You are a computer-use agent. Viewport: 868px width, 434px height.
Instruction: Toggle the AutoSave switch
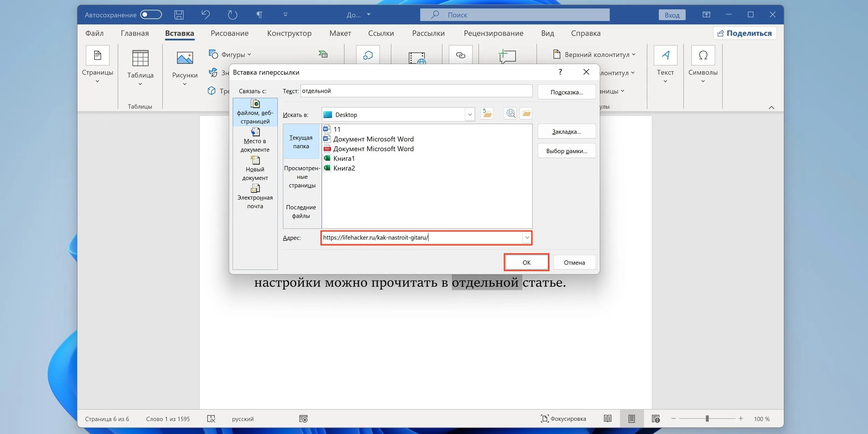(x=151, y=15)
